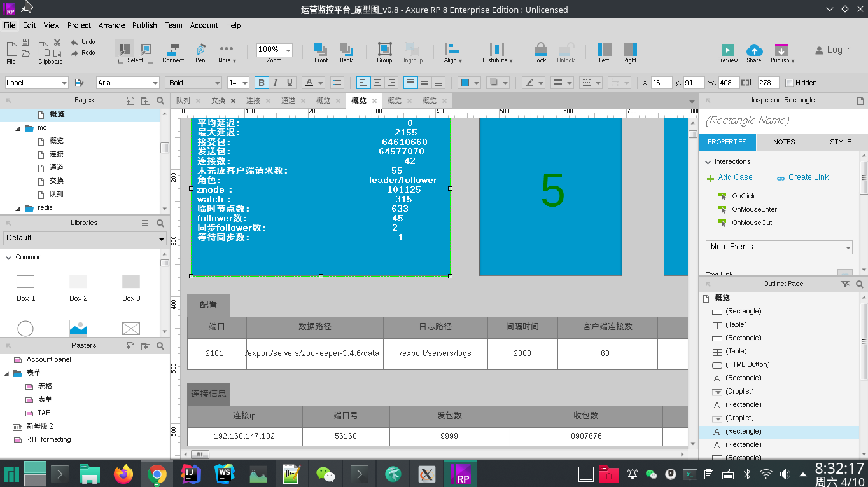Click the Create Link link
868x487 pixels.
[x=808, y=177]
